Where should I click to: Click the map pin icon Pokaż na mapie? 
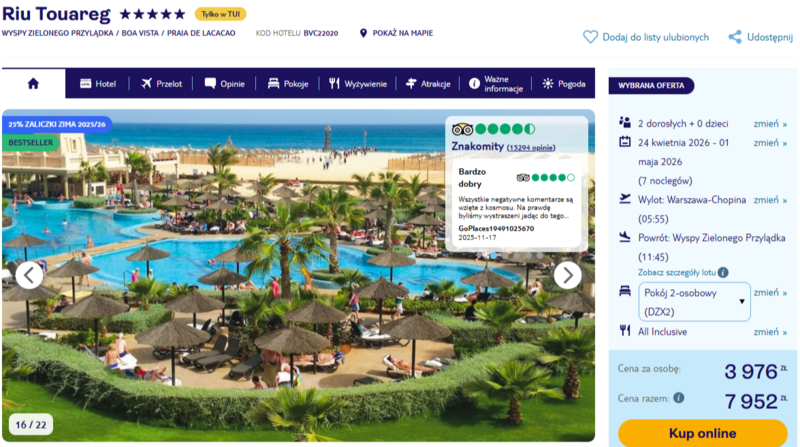363,33
